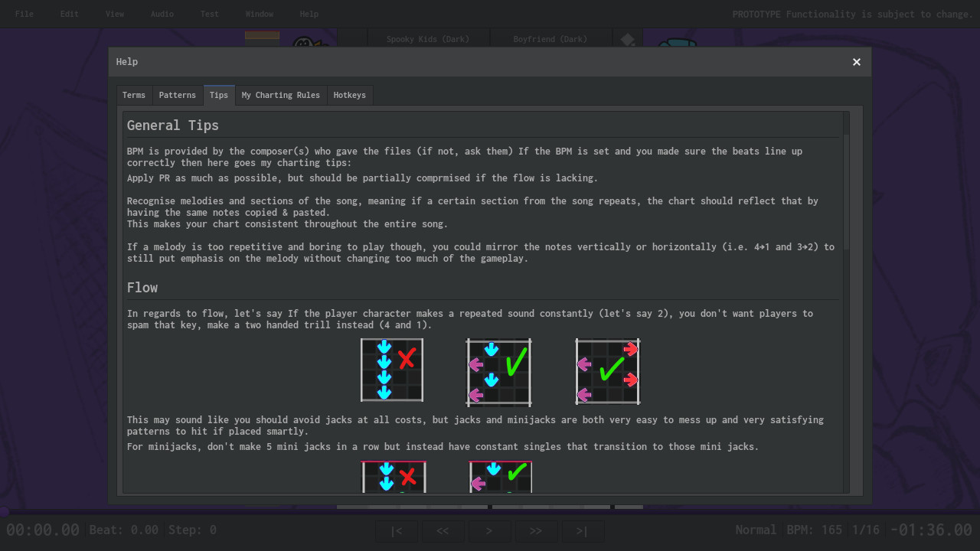This screenshot has height=551, width=980.
Task: Click the Help dialog vertical scrollbar
Action: point(846,302)
